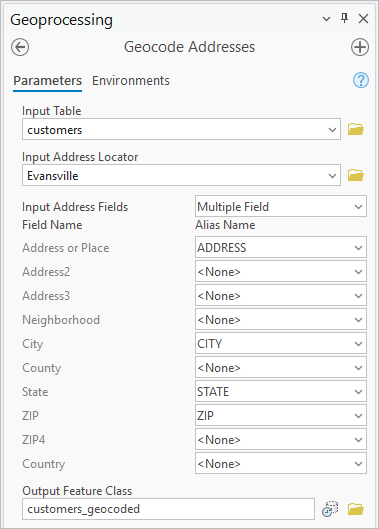Click the customers_geocoded output field
Screen dimensions: 379x529
168,509
